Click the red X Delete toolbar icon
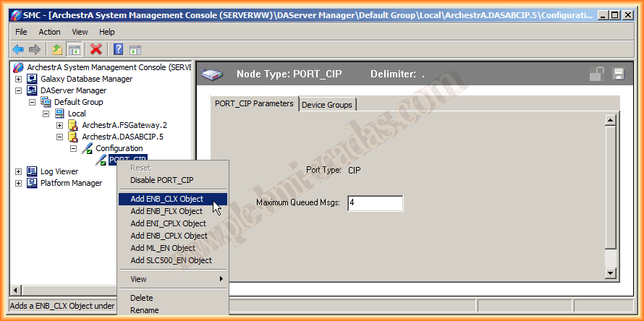The image size is (644, 321). 96,49
